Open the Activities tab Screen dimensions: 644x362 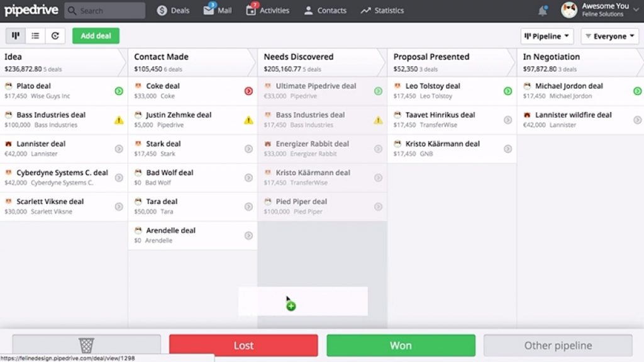(x=269, y=11)
